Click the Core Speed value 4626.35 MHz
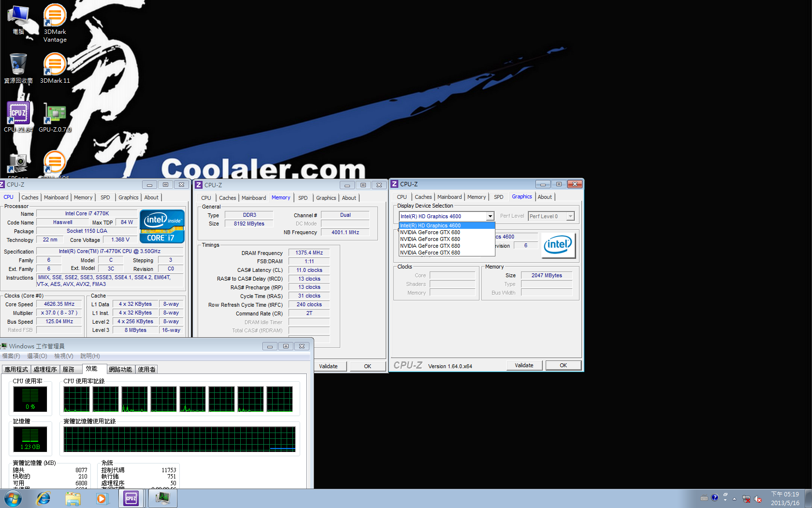The image size is (812, 508). (59, 304)
